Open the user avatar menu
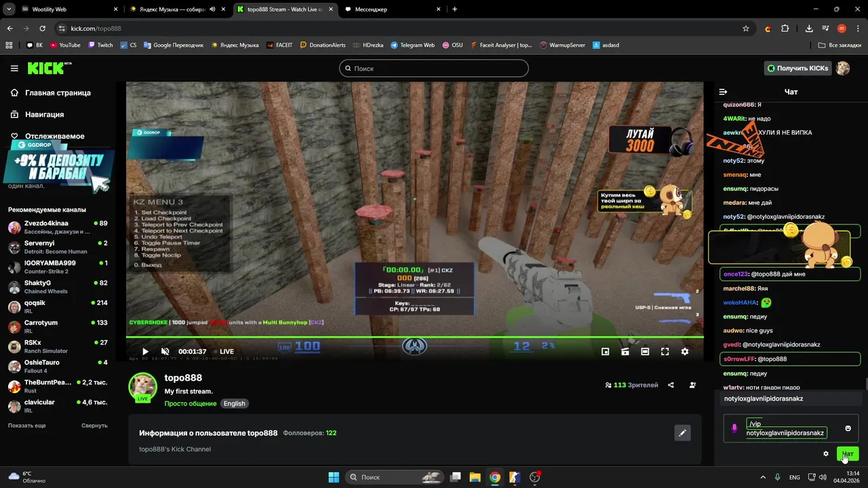Image resolution: width=868 pixels, height=488 pixels. click(843, 68)
